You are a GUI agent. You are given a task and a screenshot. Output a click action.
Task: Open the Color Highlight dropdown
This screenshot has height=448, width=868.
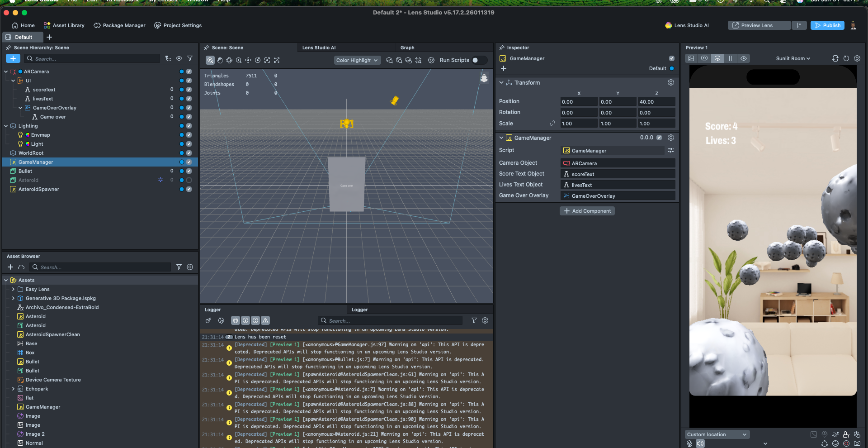click(x=357, y=60)
